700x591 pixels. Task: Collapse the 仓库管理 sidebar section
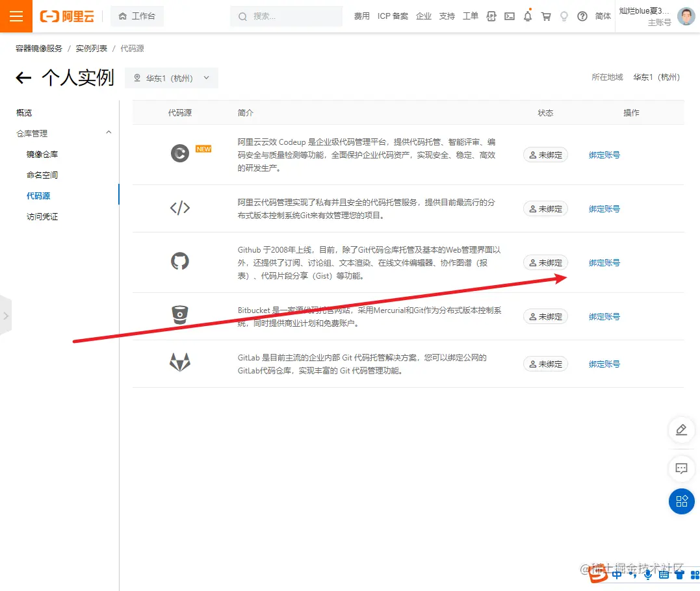64,133
